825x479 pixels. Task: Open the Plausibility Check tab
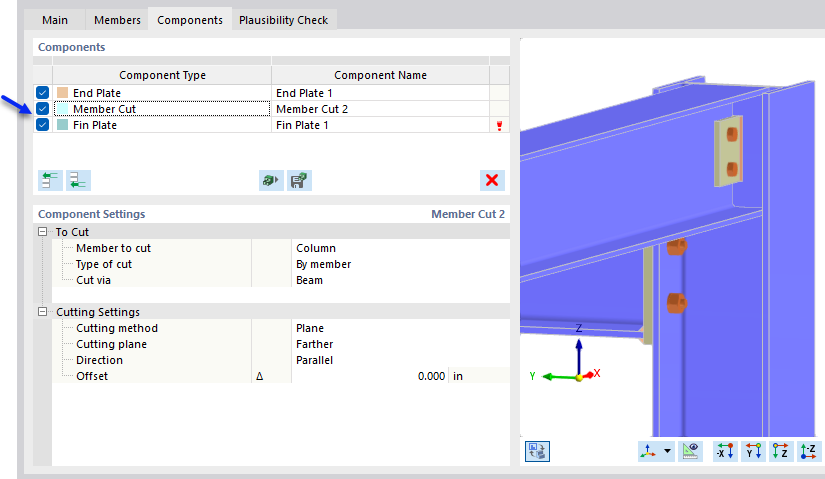pos(284,20)
